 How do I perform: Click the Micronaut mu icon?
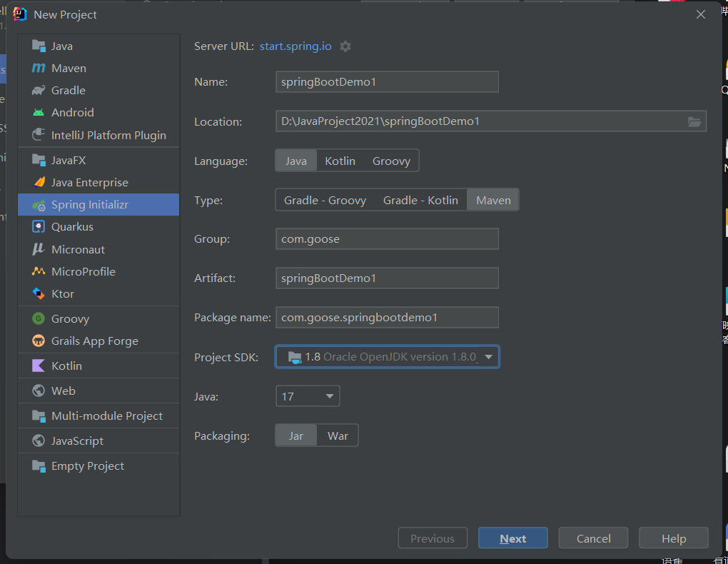39,249
